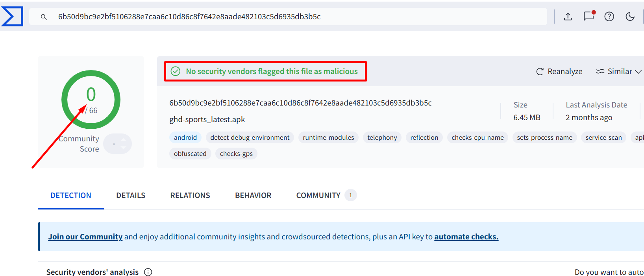
Task: Focus the hash search input field
Action: click(288, 17)
